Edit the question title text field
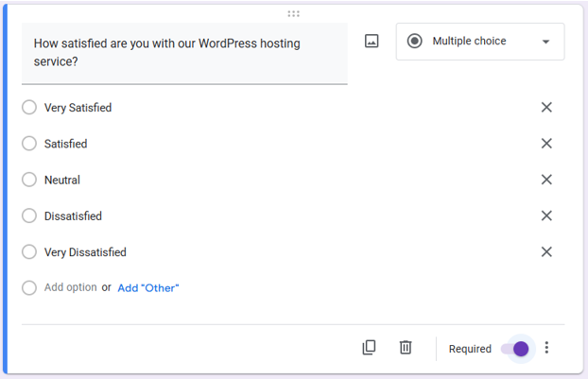This screenshot has height=379, width=588. pos(184,53)
